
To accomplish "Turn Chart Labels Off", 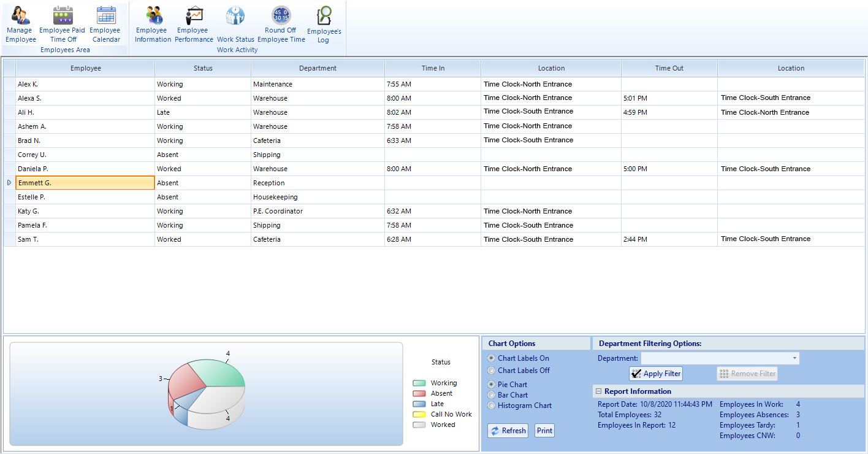I will tap(491, 371).
